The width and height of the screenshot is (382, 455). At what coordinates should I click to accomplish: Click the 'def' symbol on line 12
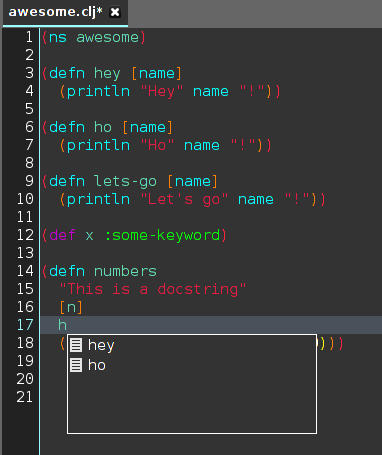(x=62, y=235)
